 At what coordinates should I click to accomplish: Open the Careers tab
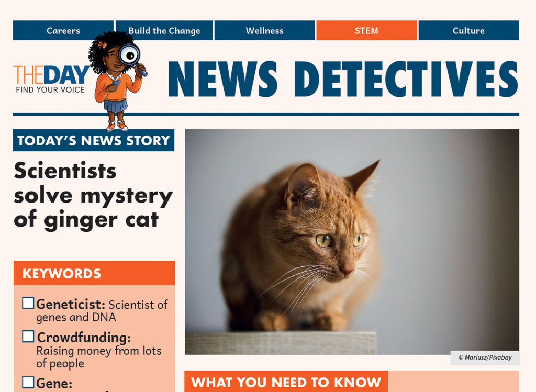click(x=63, y=30)
